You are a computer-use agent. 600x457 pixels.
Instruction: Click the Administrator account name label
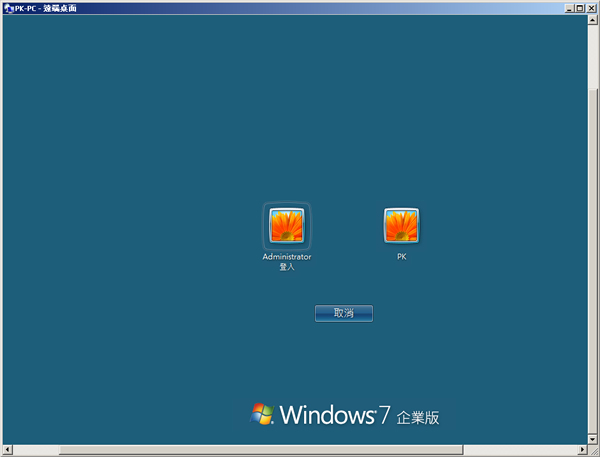(x=287, y=257)
